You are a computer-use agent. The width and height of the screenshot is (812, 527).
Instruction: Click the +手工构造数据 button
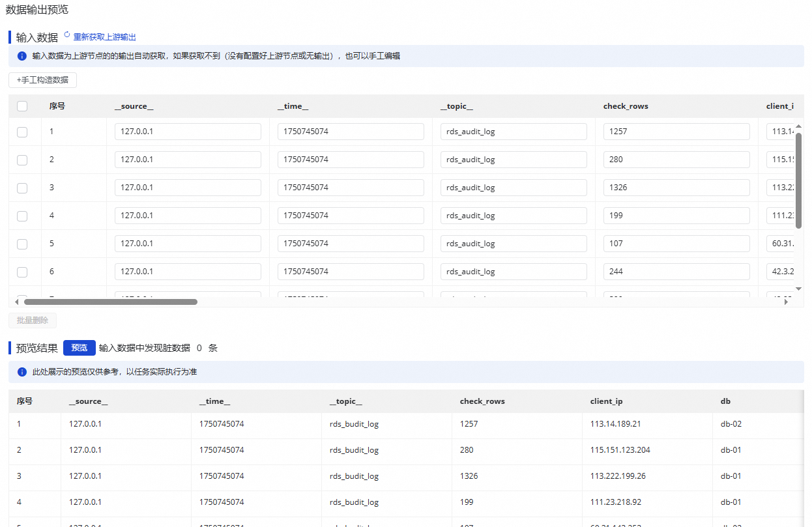point(42,80)
